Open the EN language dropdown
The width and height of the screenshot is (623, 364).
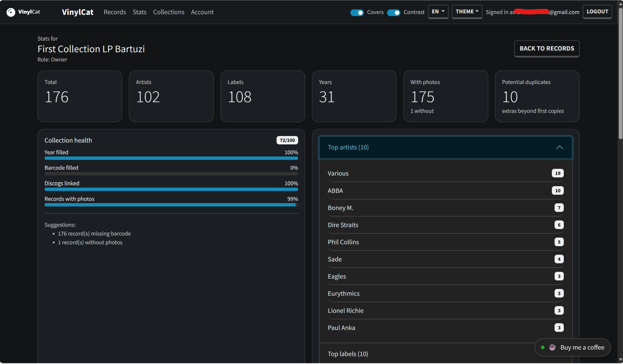pyautogui.click(x=438, y=12)
